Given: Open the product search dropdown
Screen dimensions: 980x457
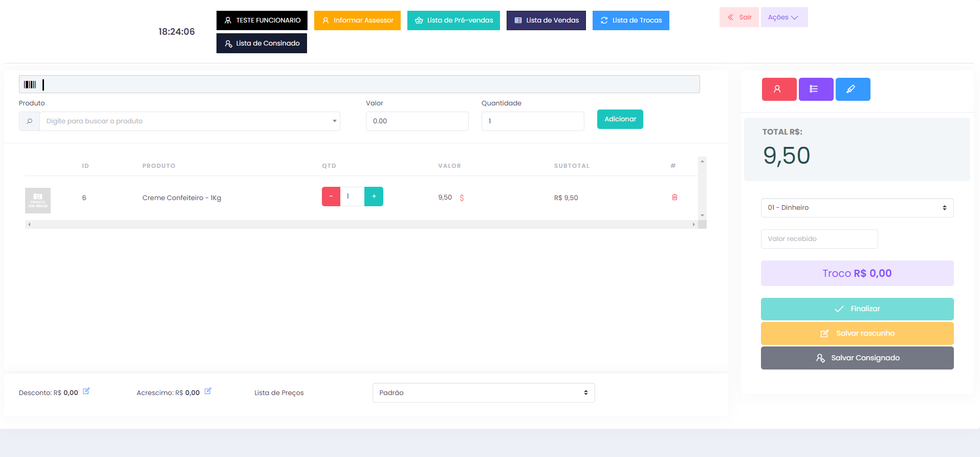Looking at the screenshot, I should (189, 121).
